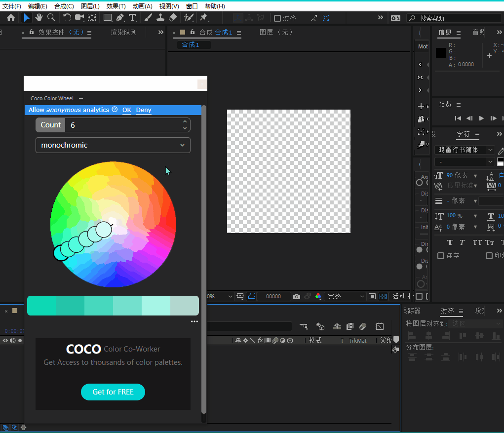
Task: Toggle timeline video eye column switch
Action: [5, 340]
